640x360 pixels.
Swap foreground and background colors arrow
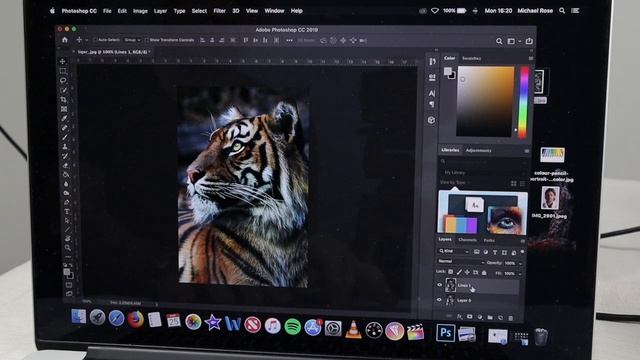tap(70, 265)
